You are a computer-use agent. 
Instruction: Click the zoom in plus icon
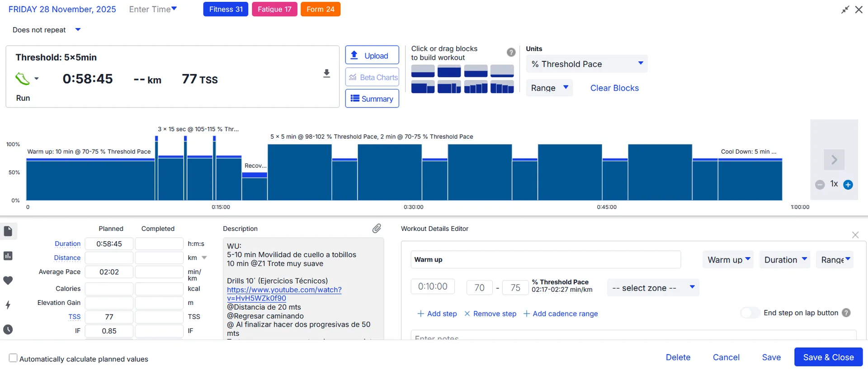pos(848,184)
